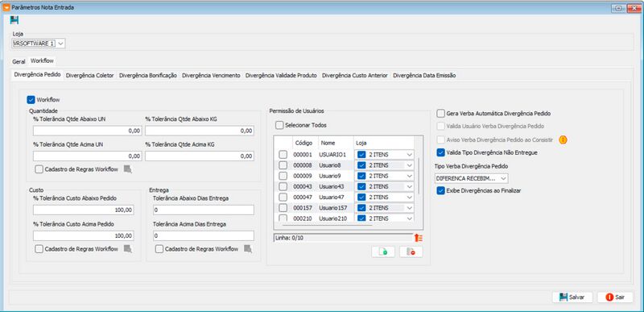Click % Tolerância Custo Acima Pedido field
This screenshot has height=312, width=644.
[84, 235]
